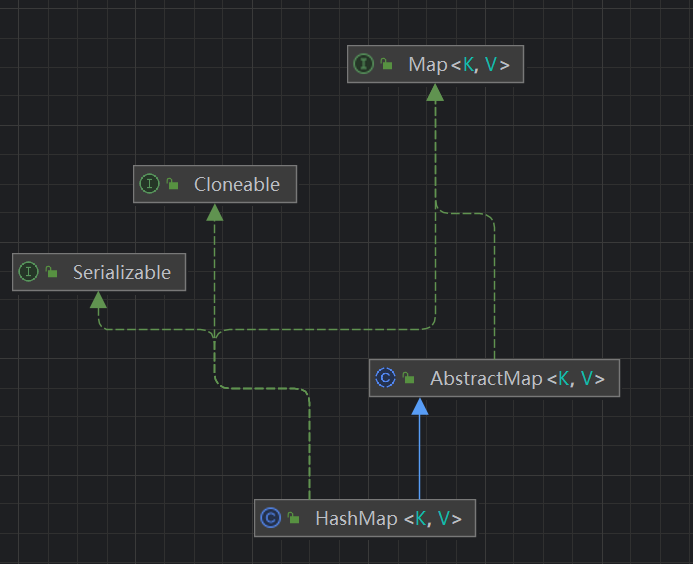
Task: Click the interface icon on the Map node
Action: tap(363, 65)
